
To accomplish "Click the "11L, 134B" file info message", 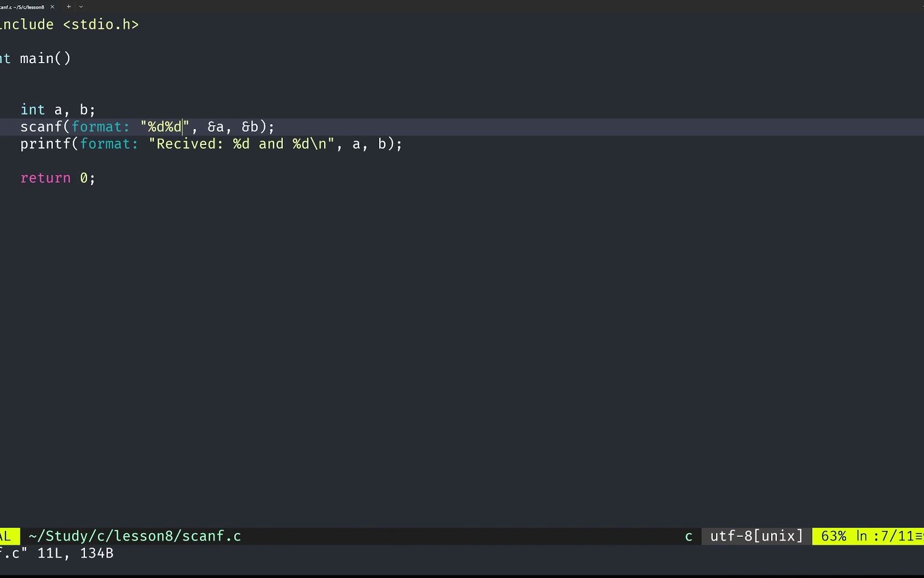I will (x=75, y=553).
